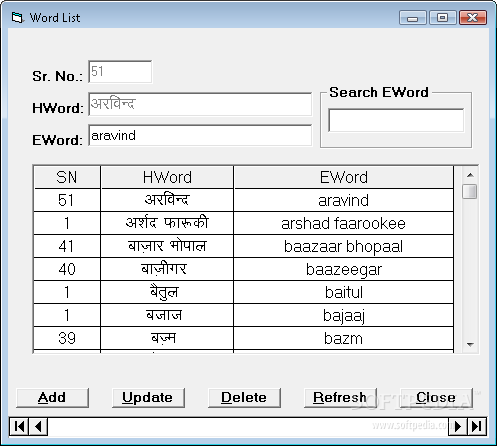The height and width of the screenshot is (446, 497).
Task: Click the Close button at bottom
Action: point(436,398)
